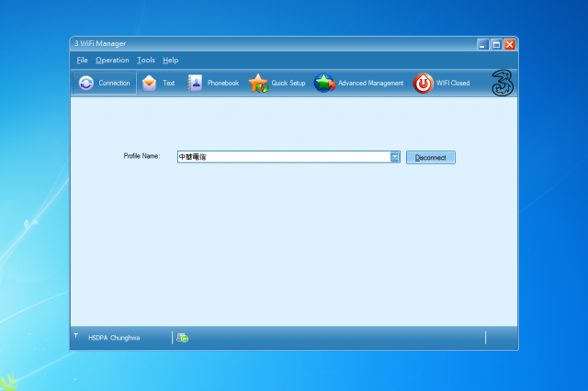
Task: Open the Phonebook contact icon
Action: click(x=195, y=83)
